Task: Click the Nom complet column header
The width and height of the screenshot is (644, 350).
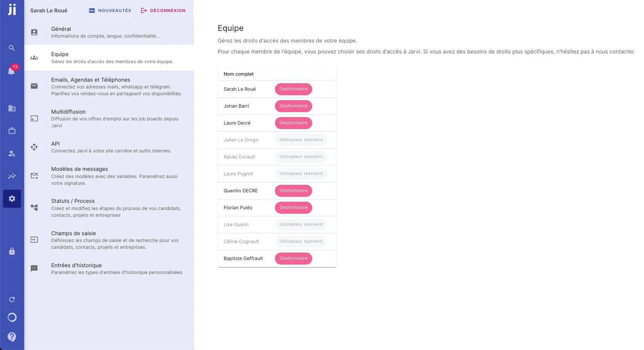Action: 238,74
